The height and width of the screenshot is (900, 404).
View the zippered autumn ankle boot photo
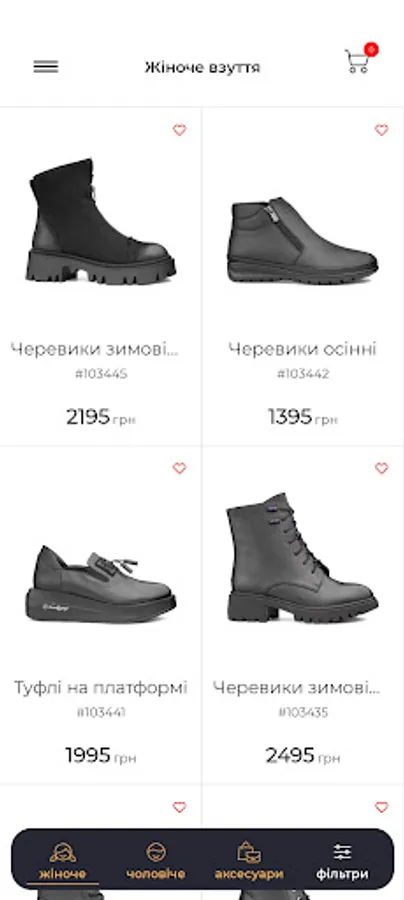tap(303, 241)
